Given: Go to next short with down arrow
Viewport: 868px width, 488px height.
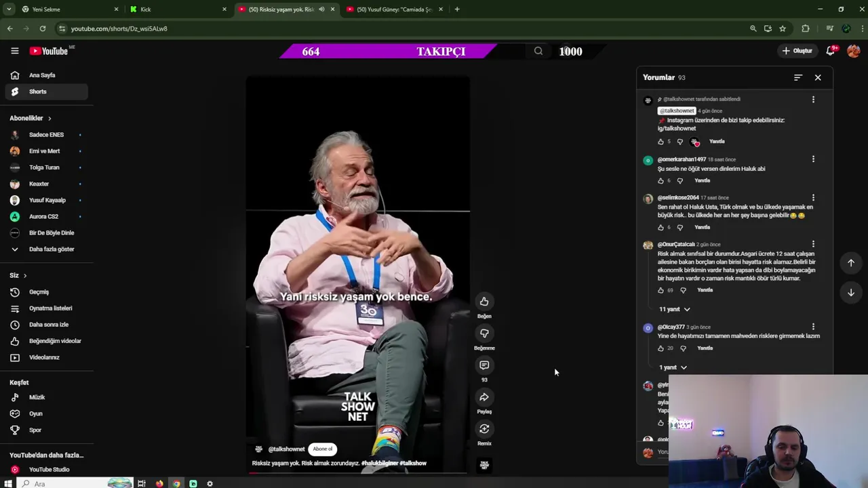Looking at the screenshot, I should (x=851, y=293).
